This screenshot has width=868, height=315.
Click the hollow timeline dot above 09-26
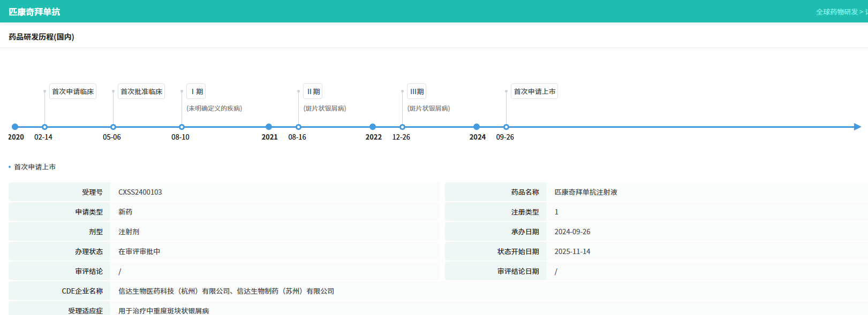tap(506, 127)
